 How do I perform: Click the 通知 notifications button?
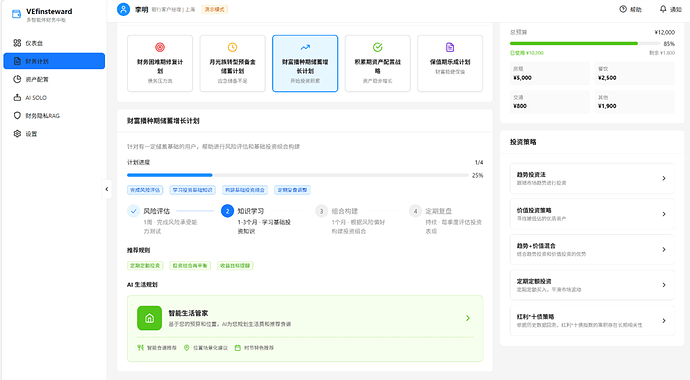(x=670, y=9)
